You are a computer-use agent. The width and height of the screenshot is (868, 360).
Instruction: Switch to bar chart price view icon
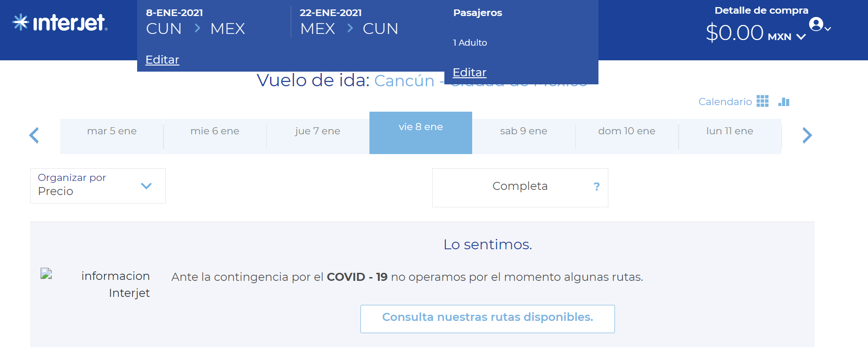coord(784,101)
